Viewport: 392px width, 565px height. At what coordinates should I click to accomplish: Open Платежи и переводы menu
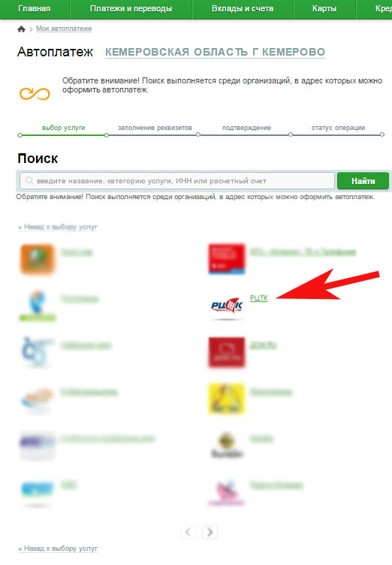pyautogui.click(x=131, y=9)
